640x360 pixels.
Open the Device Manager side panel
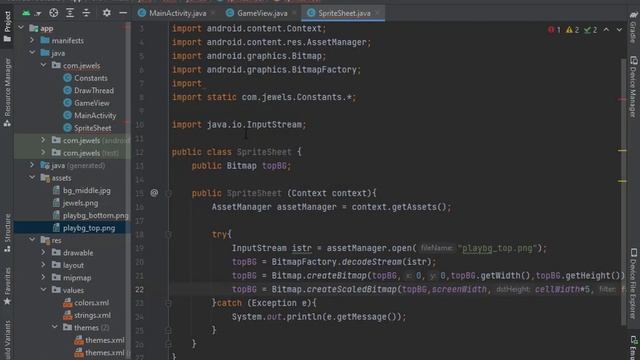pyautogui.click(x=633, y=87)
